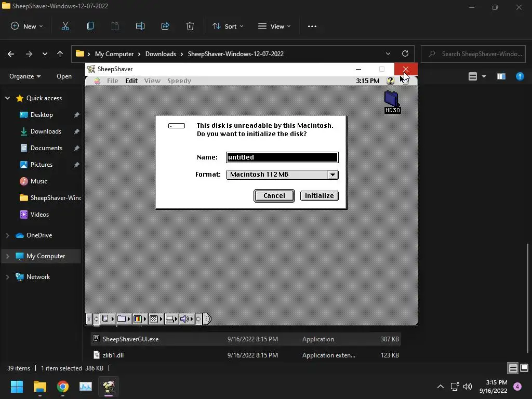Switch to details view in status bar
This screenshot has width=532, height=399.
513,368
